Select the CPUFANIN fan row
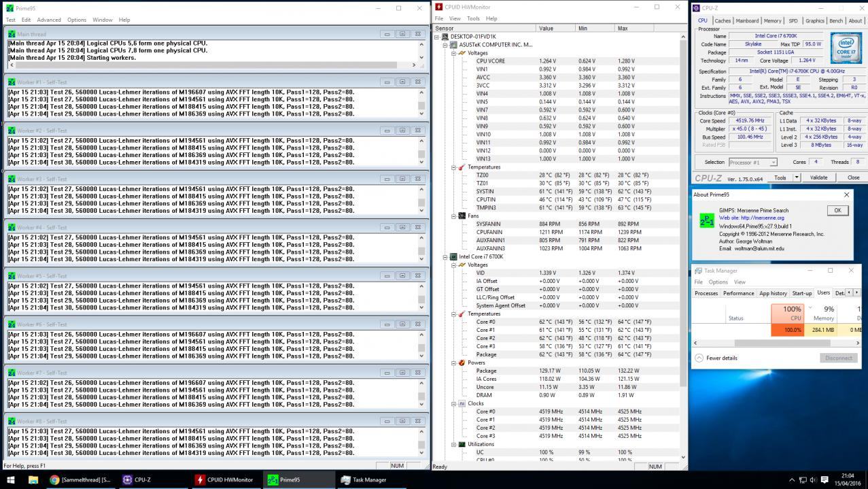 (x=557, y=233)
